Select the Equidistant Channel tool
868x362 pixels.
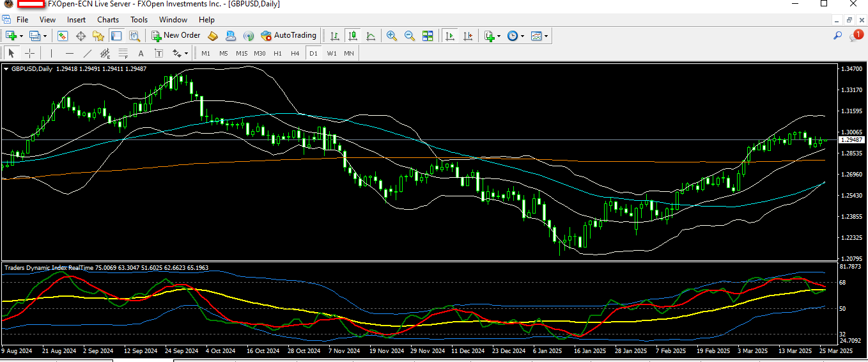(x=105, y=53)
